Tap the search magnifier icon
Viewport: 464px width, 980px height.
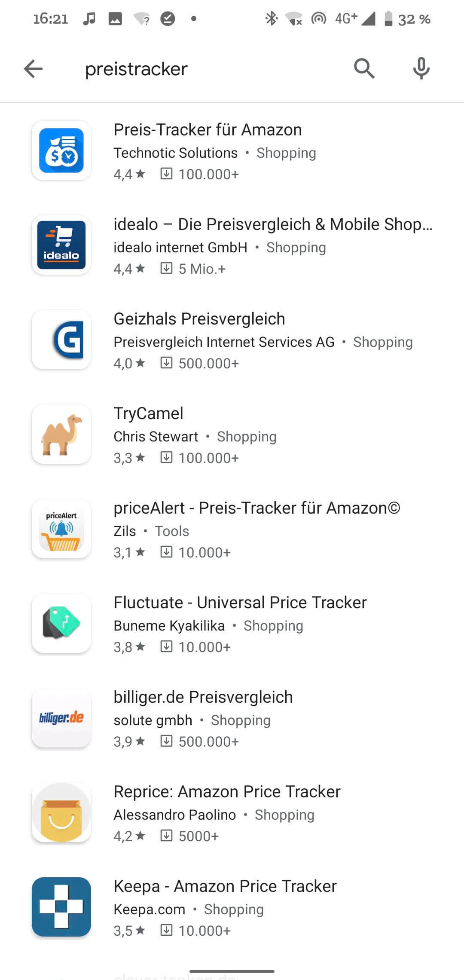point(364,69)
